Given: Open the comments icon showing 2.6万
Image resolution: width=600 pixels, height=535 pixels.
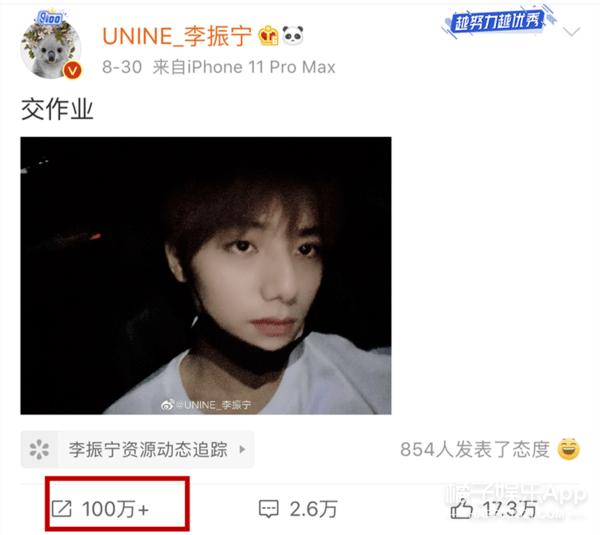Looking at the screenshot, I should pyautogui.click(x=269, y=509).
